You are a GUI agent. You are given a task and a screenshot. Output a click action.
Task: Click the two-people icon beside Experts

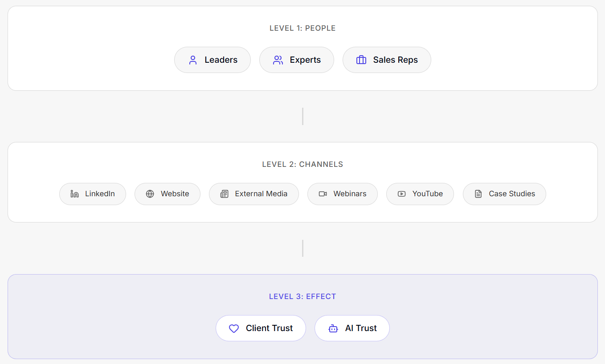(278, 60)
